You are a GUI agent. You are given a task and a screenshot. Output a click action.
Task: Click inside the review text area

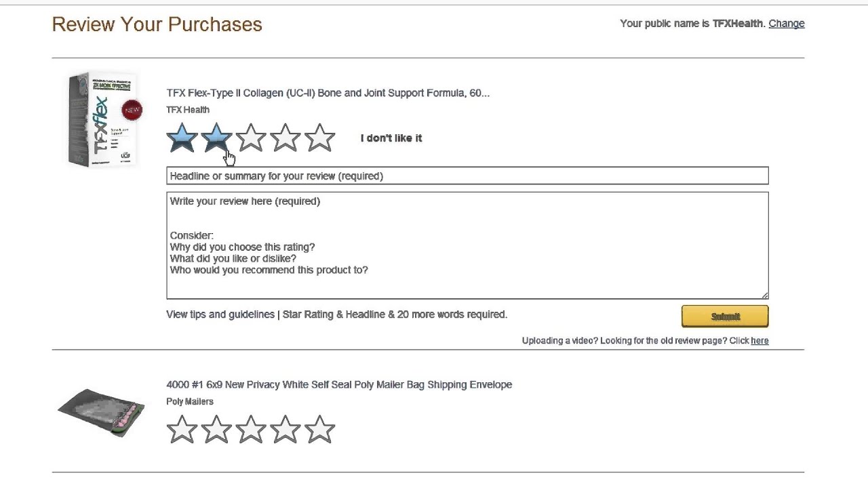(467, 245)
